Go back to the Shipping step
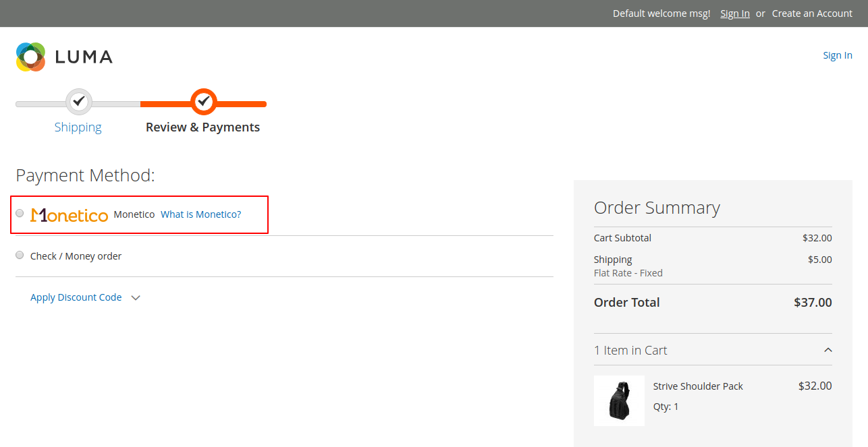Viewport: 868px width, 447px height. click(78, 127)
